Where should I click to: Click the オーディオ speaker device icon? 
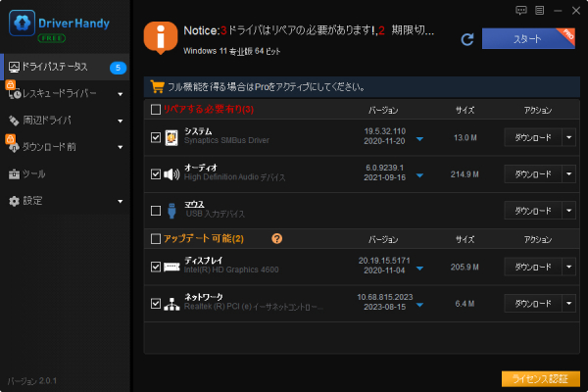(x=171, y=174)
